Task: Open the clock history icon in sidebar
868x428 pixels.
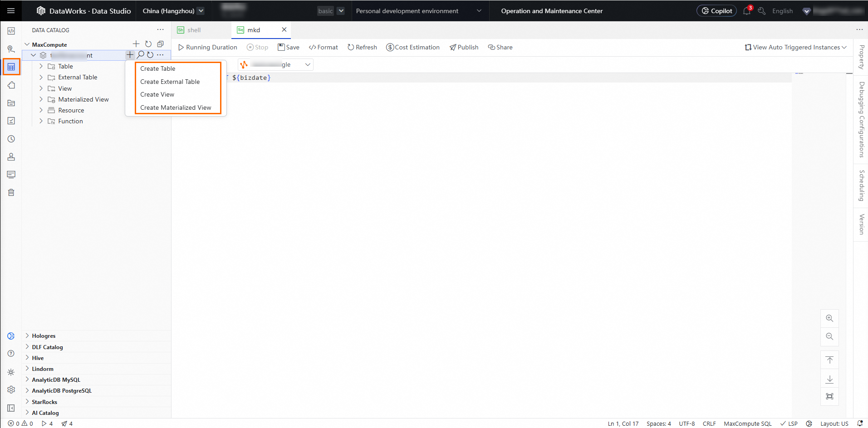Action: point(11,139)
